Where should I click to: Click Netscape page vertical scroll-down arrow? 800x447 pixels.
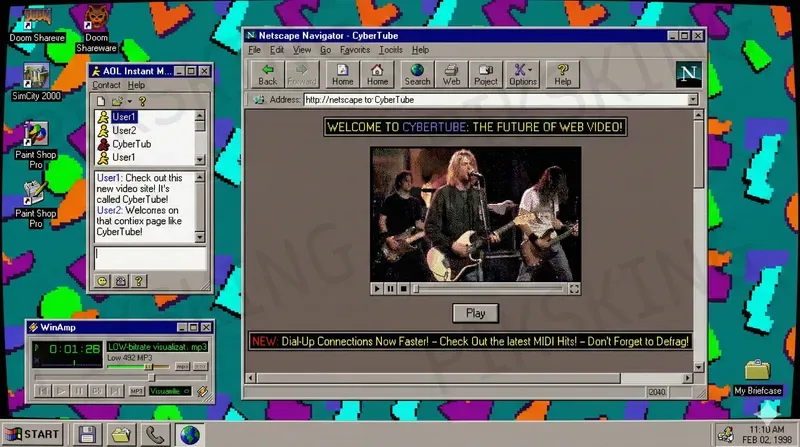[698, 367]
